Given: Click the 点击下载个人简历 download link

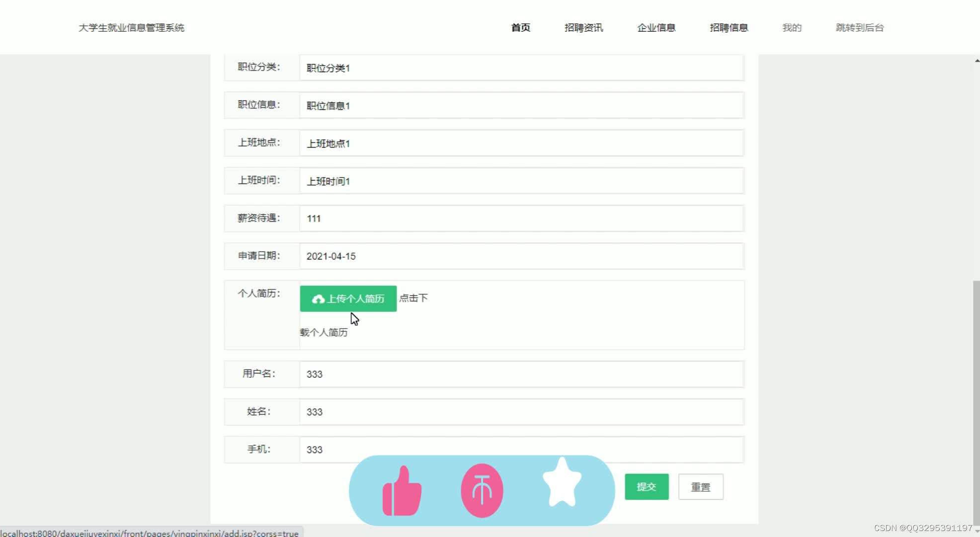Looking at the screenshot, I should [x=364, y=315].
